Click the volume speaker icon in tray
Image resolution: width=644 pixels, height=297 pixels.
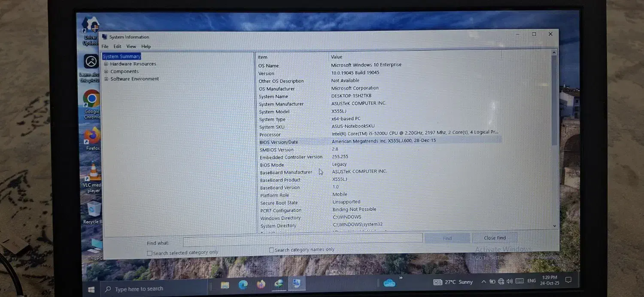(x=510, y=282)
